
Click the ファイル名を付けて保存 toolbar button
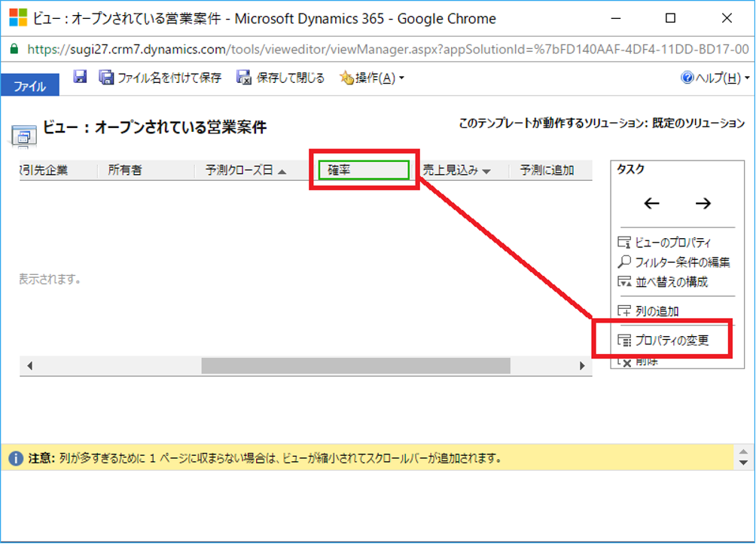click(160, 77)
